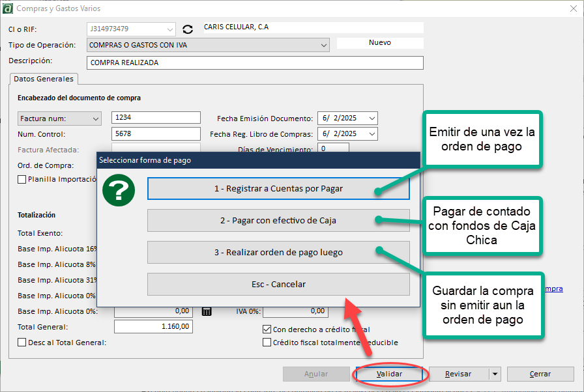Screen dimensions: 584x392
Task: Expand the Fecha Reg. Libro de Compras dropdown
Action: [372, 134]
